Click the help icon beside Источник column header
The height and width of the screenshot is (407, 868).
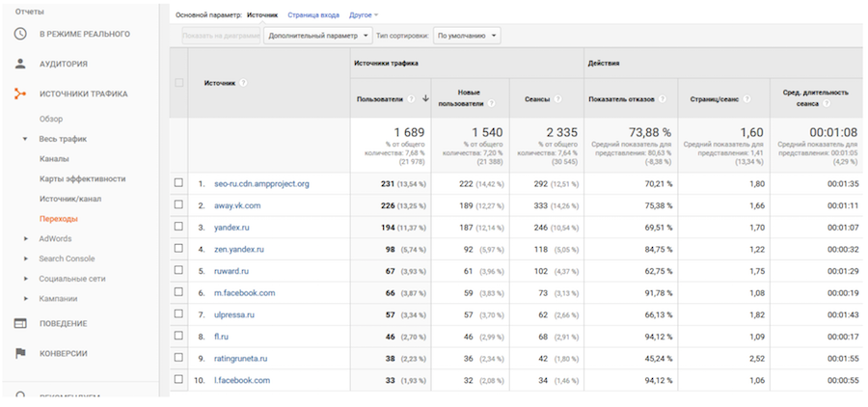coord(243,83)
